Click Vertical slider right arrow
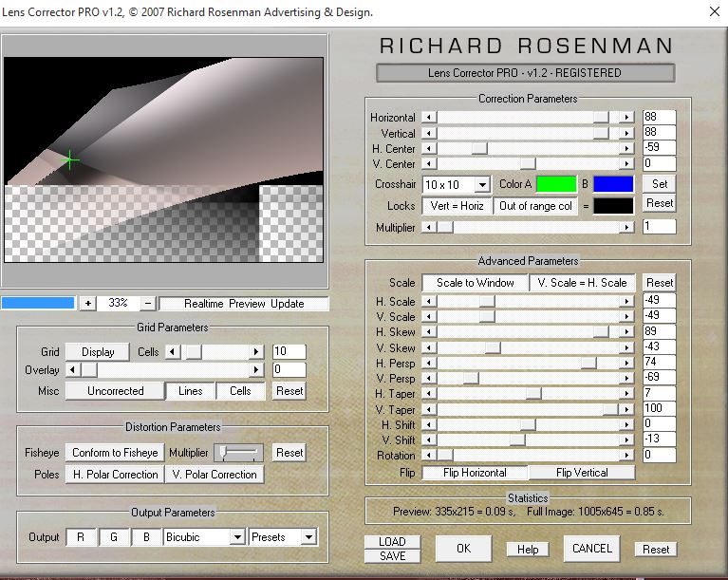This screenshot has height=580, width=728. 626,133
